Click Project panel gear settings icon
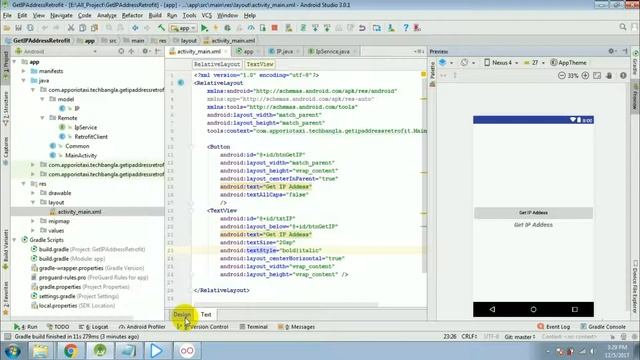The image size is (640, 360). click(145, 51)
